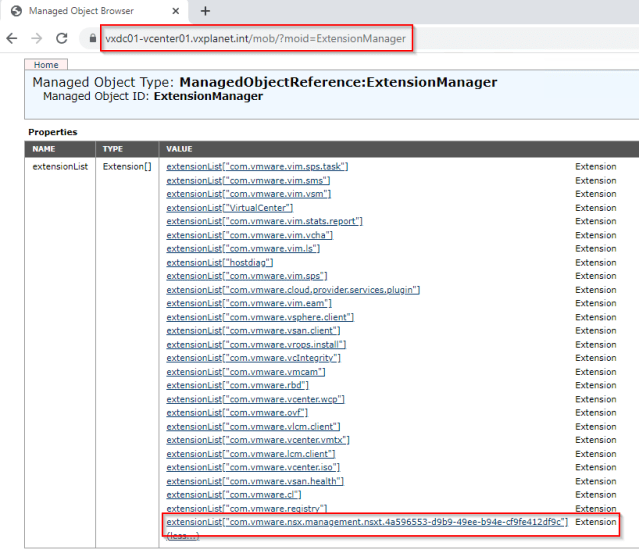Open extensionList com.vmware.vcIntegrity link
Image resolution: width=639 pixels, height=557 pixels.
tap(253, 358)
